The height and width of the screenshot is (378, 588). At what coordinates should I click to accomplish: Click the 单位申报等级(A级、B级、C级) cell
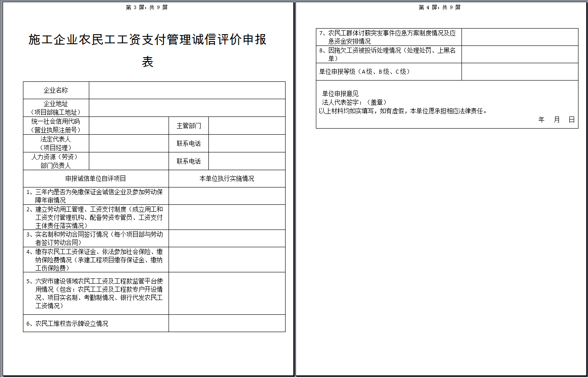pyautogui.click(x=389, y=72)
